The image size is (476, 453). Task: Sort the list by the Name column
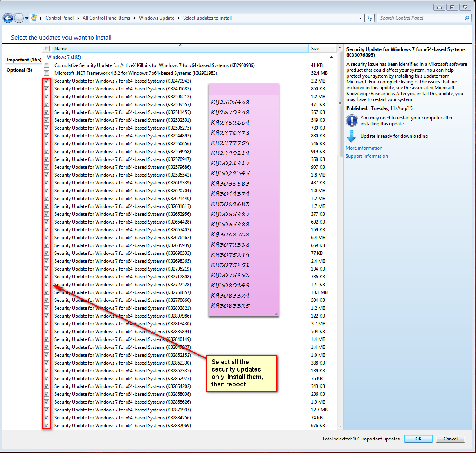coord(180,49)
